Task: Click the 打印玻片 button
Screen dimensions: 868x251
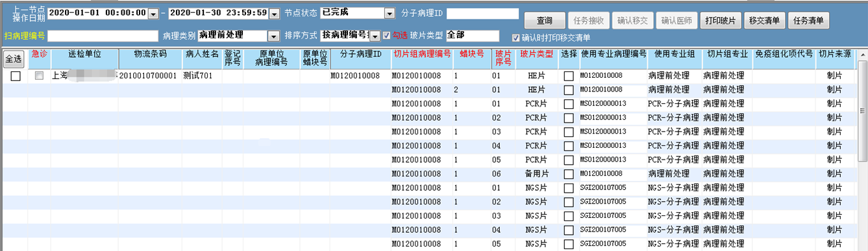Action: [721, 20]
